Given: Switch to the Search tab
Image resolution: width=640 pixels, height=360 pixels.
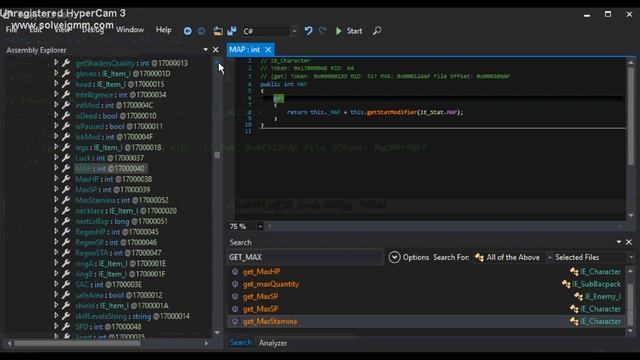Looking at the screenshot, I should point(241,342).
